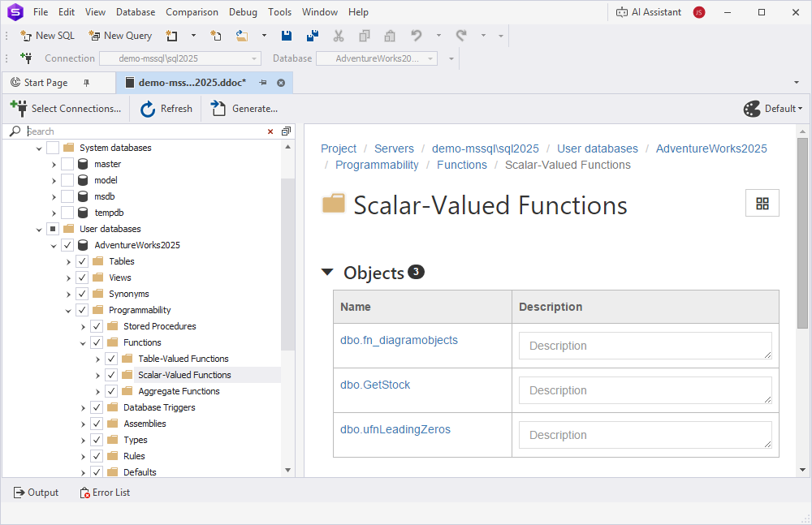Open the Tools menu

coord(279,12)
